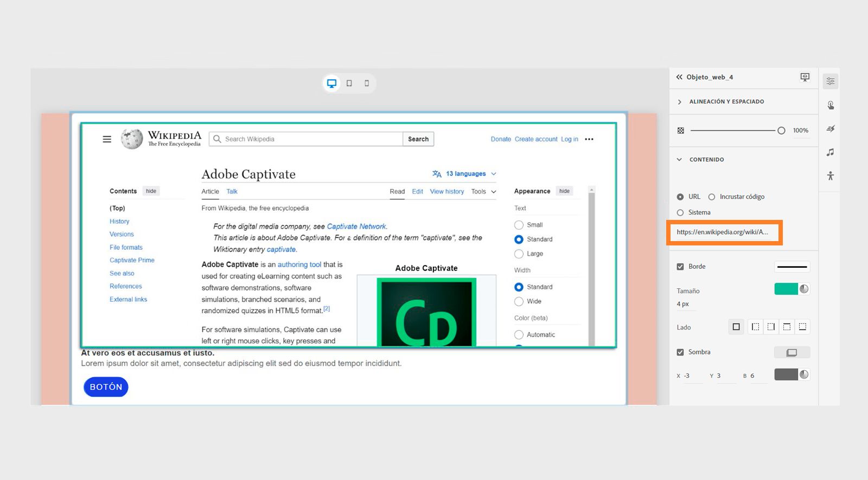Click the blue BOTÓN button
This screenshot has height=480, width=868.
coord(106,387)
